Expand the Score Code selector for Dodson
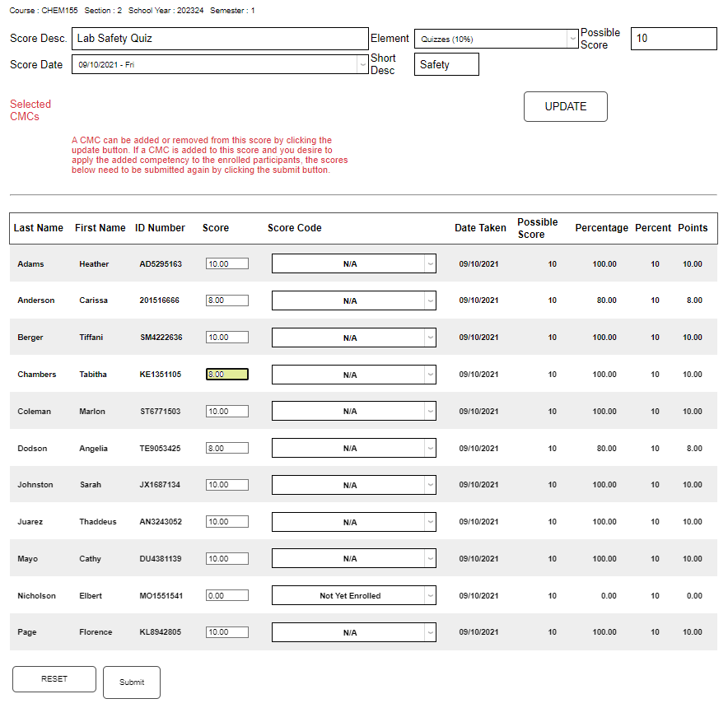Screen dimensions: 728x708 (353, 447)
